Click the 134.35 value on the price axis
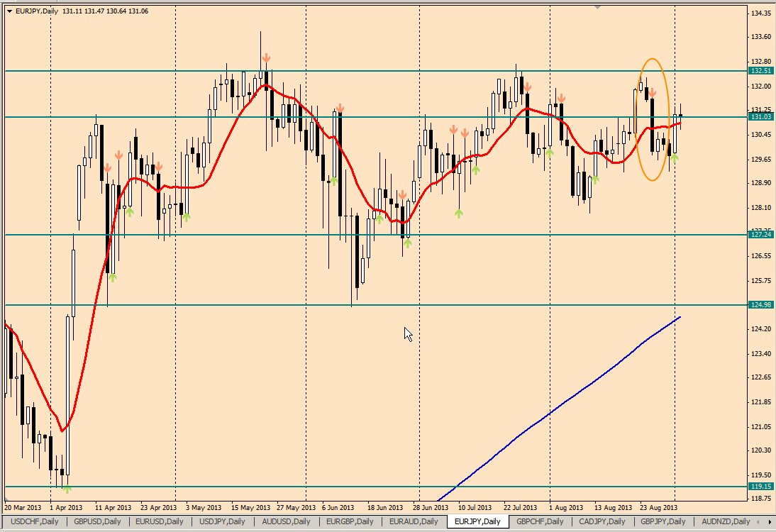Viewport: 776px width, 532px height. tap(761, 13)
